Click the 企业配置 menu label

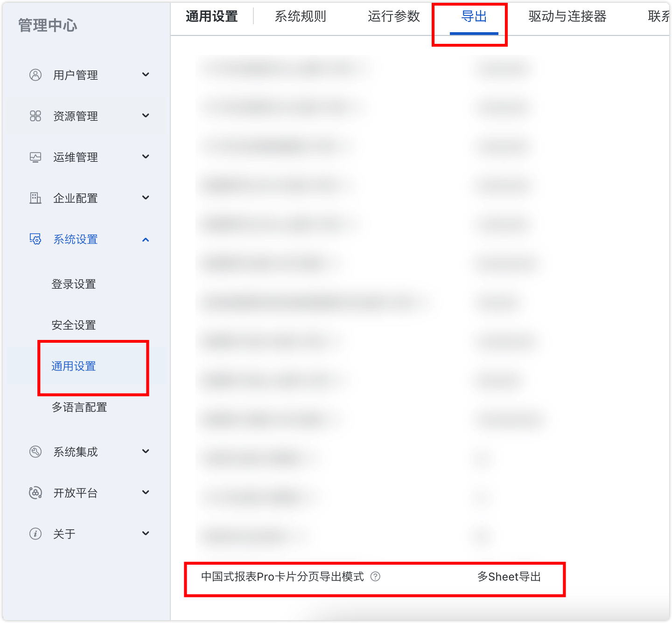pyautogui.click(x=76, y=198)
